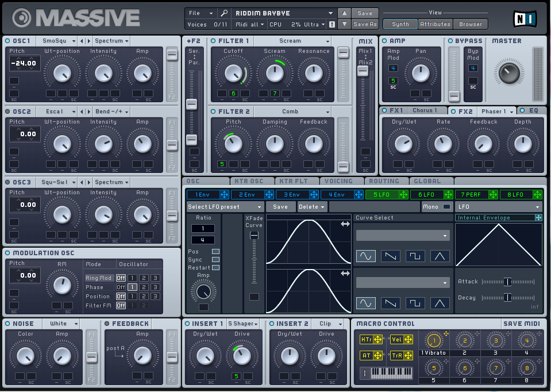
Task: Toggle Modulation OSC power button
Action: tap(7, 253)
